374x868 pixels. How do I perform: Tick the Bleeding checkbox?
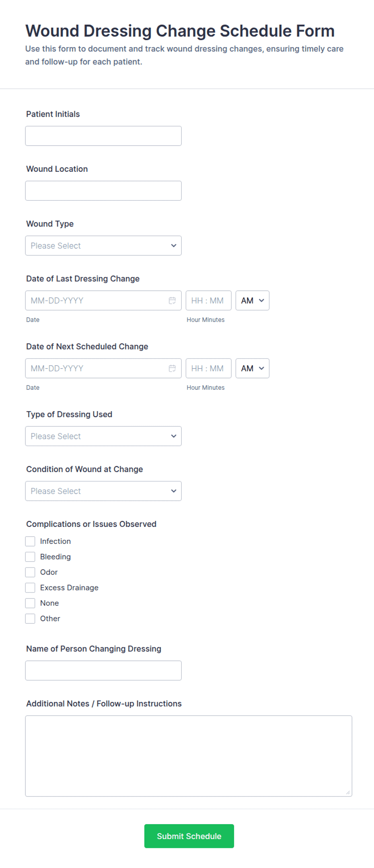(30, 557)
